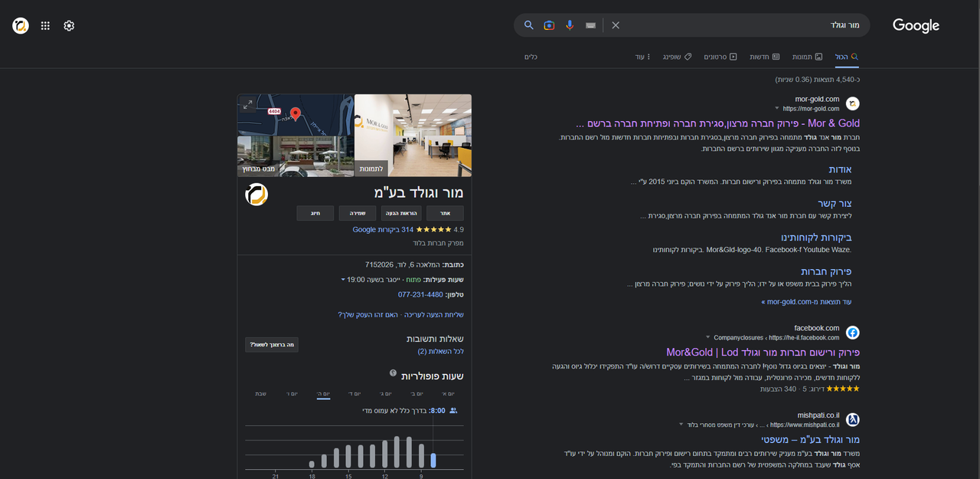Select the 'יום ג׳' popular times tab
Viewport: 980px width, 479px height.
[x=387, y=393]
